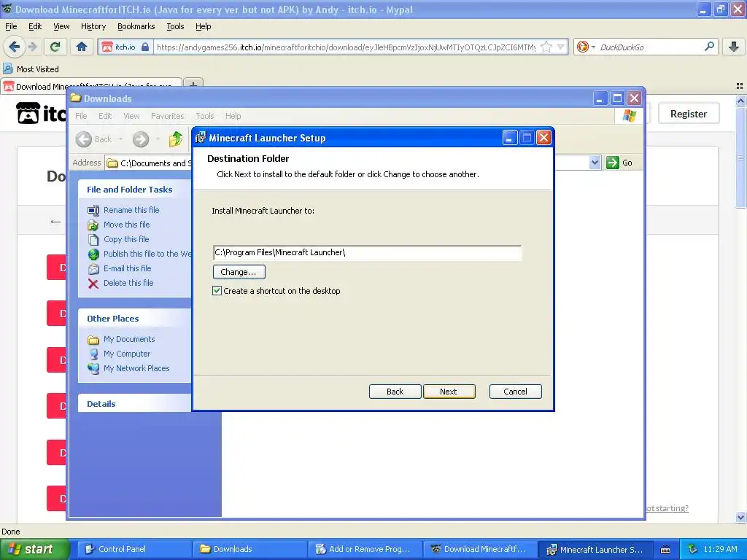This screenshot has height=560, width=747.
Task: Click the padlock site security icon
Action: click(145, 47)
